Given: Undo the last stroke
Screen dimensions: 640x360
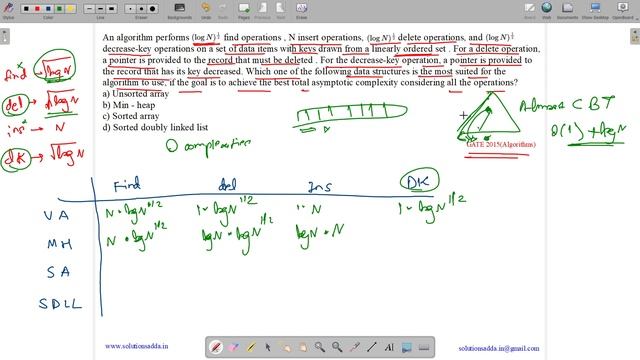Looking at the screenshot, I should [206, 11].
